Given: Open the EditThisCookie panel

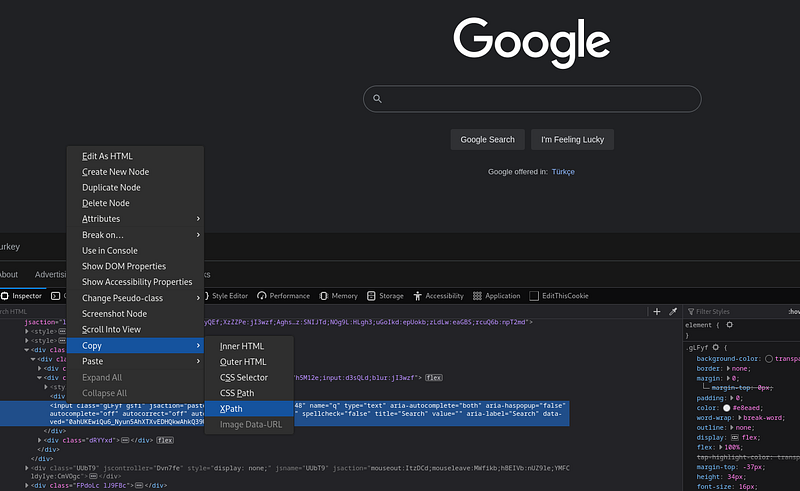Looking at the screenshot, I should 559,296.
